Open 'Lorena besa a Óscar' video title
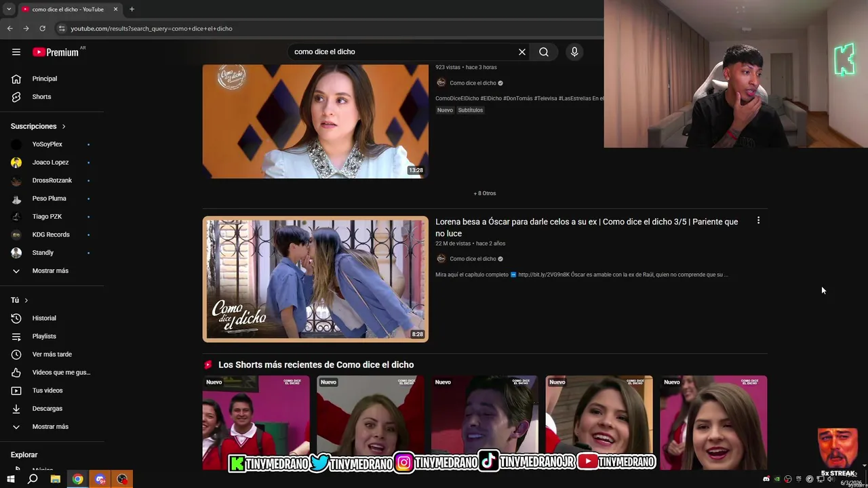 pos(587,227)
